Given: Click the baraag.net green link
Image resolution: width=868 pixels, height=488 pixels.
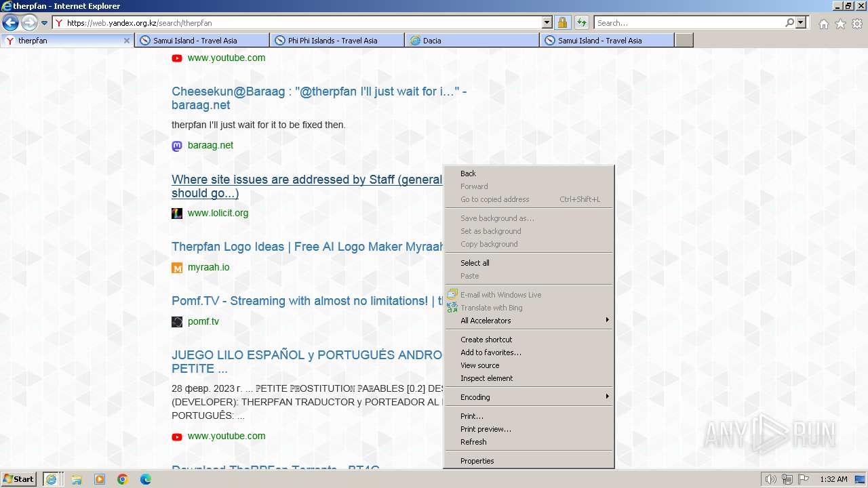Looking at the screenshot, I should (210, 145).
